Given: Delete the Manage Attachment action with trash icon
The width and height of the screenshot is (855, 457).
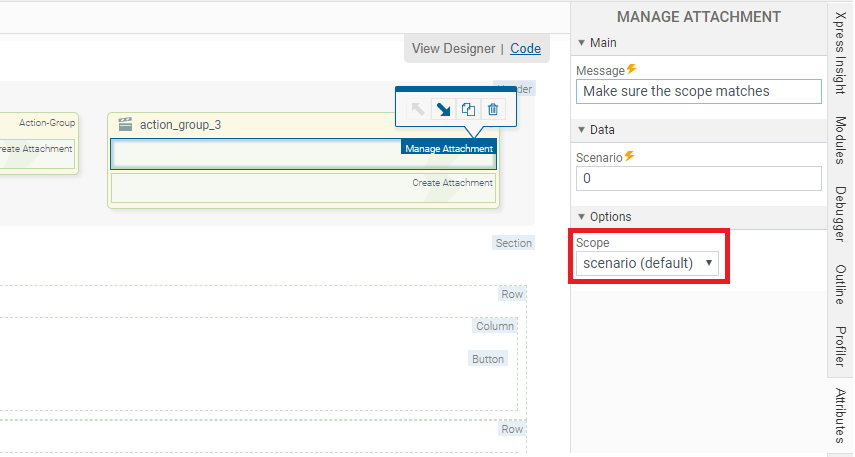Looking at the screenshot, I should point(493,109).
